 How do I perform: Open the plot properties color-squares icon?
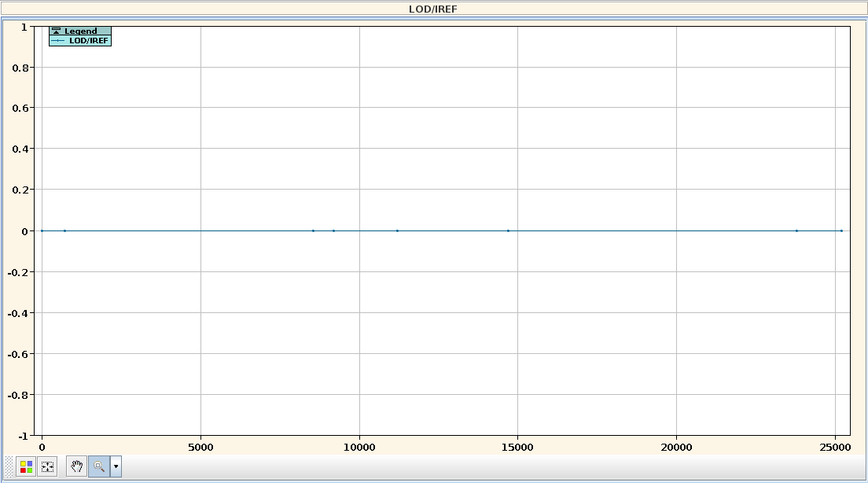26,466
